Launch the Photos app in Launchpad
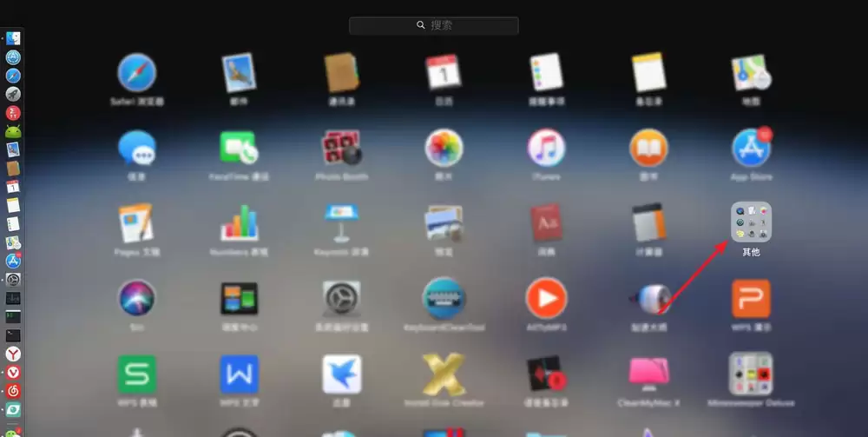The width and height of the screenshot is (868, 437). [x=444, y=148]
